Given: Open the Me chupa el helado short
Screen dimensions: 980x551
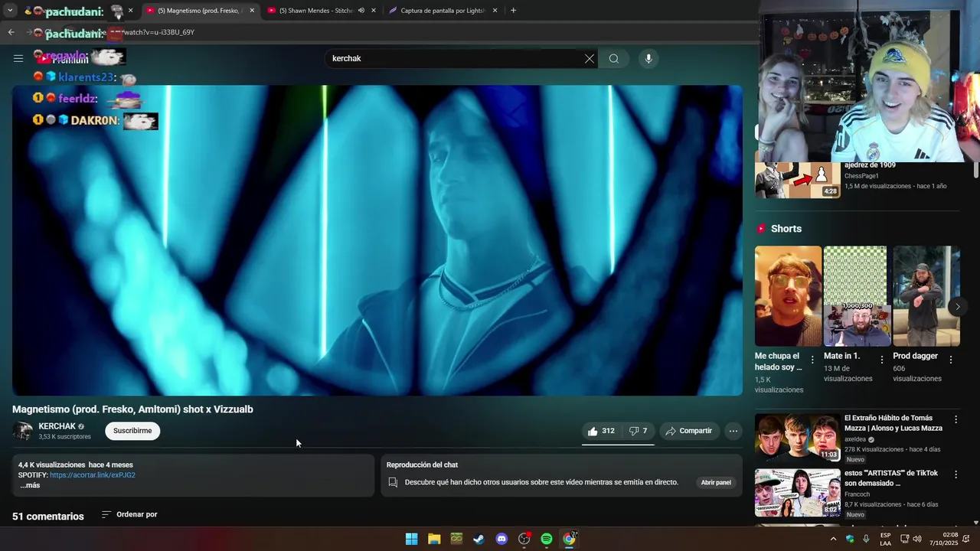Looking at the screenshot, I should coord(788,296).
